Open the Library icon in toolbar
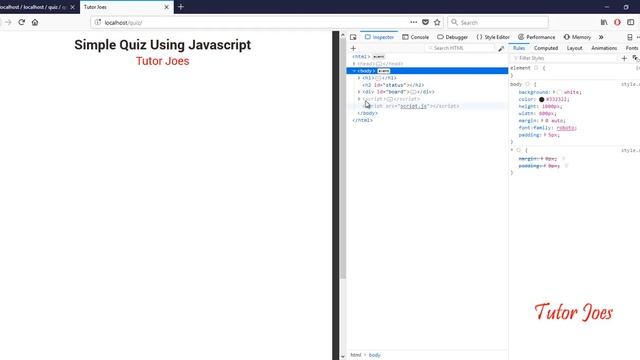 [x=604, y=22]
